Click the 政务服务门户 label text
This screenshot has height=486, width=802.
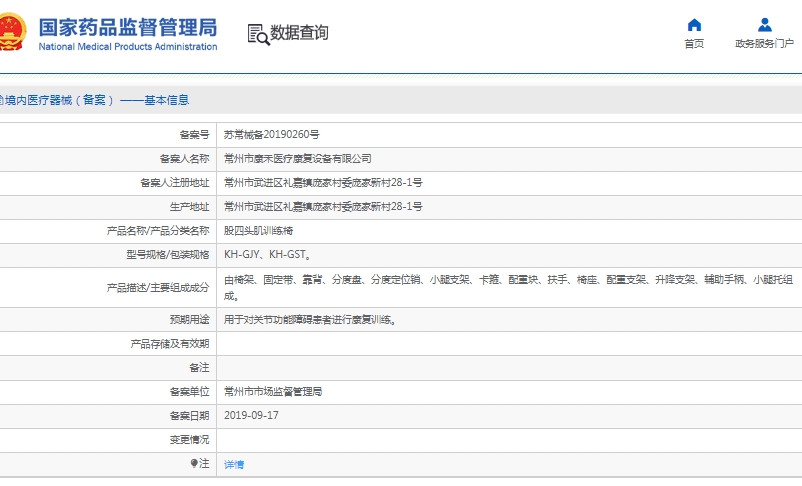[x=765, y=44]
